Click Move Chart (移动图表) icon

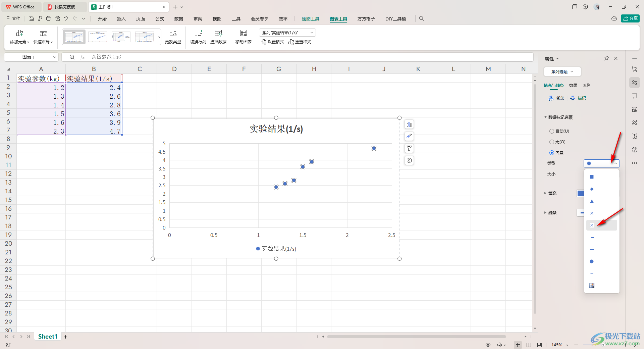click(244, 33)
